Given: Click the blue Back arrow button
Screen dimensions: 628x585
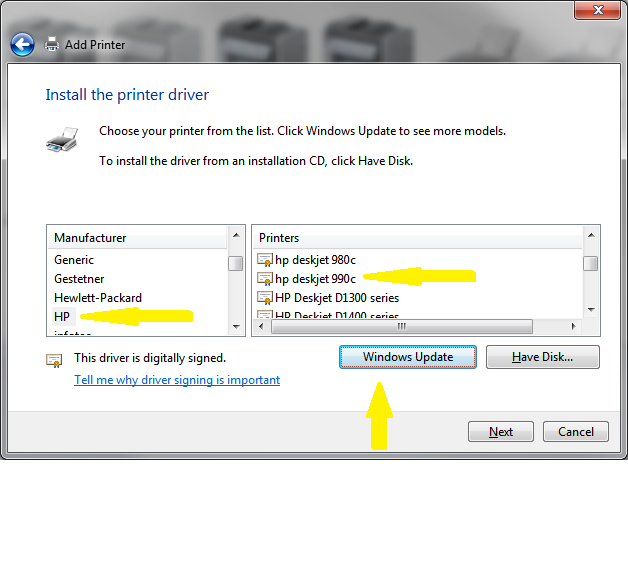Looking at the screenshot, I should click(x=22, y=44).
